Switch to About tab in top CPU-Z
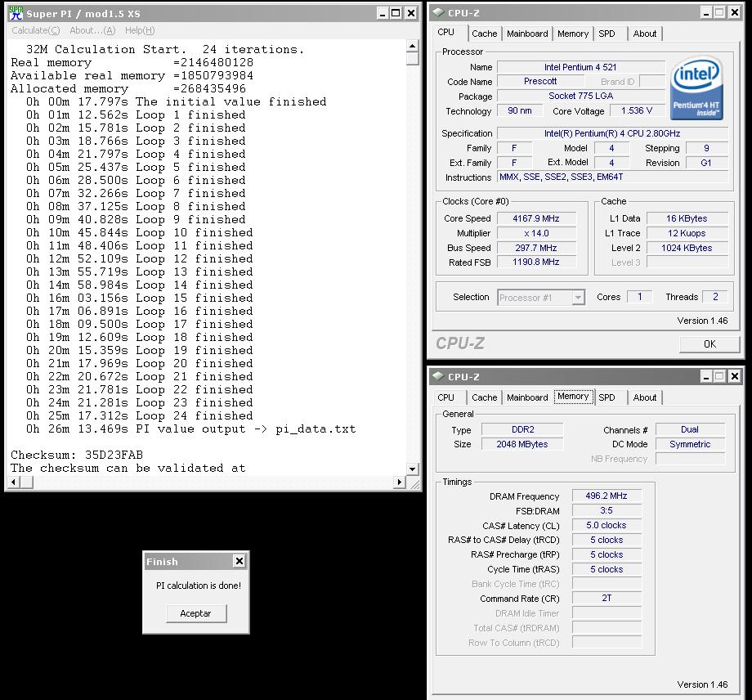 tap(645, 34)
